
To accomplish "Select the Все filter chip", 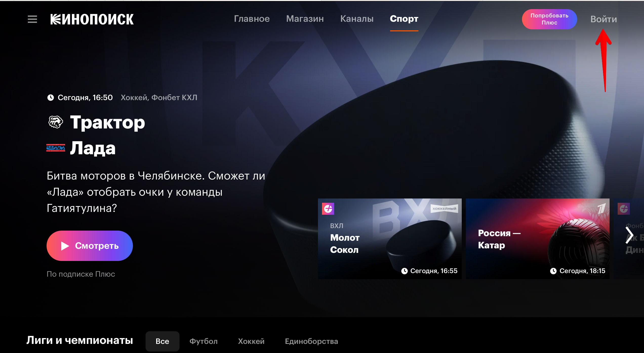I will click(x=162, y=341).
